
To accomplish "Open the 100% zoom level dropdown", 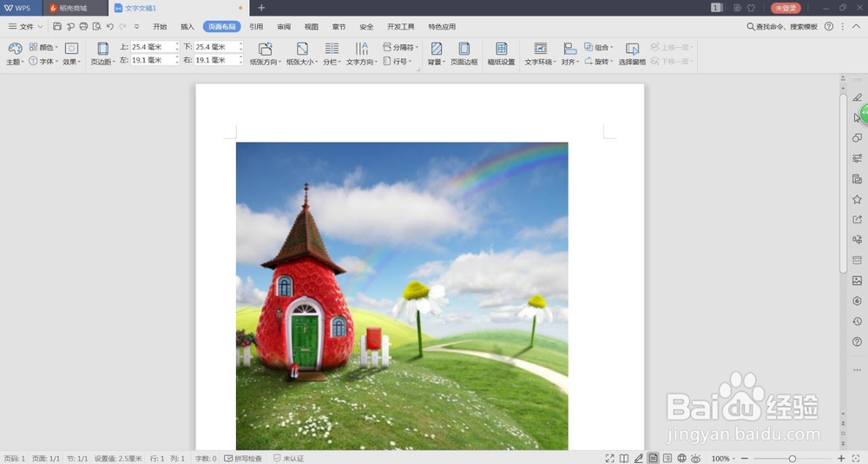I will coord(723,459).
